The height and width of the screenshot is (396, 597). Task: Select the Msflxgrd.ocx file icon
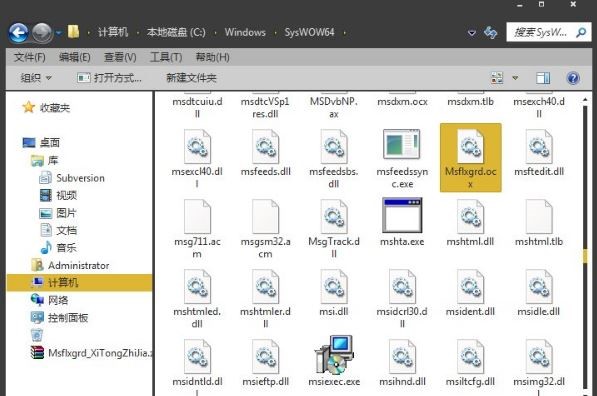[471, 147]
